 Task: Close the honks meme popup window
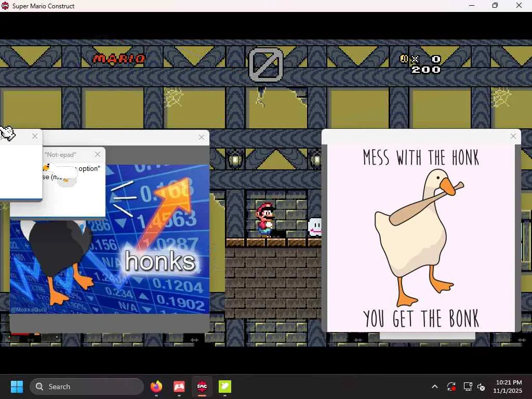202,137
